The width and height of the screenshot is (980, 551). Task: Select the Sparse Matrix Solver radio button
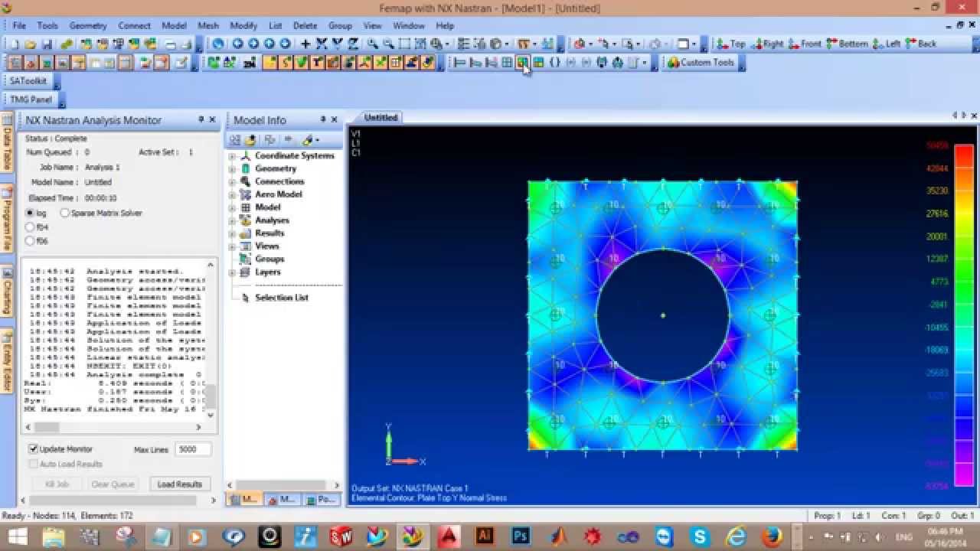[64, 213]
